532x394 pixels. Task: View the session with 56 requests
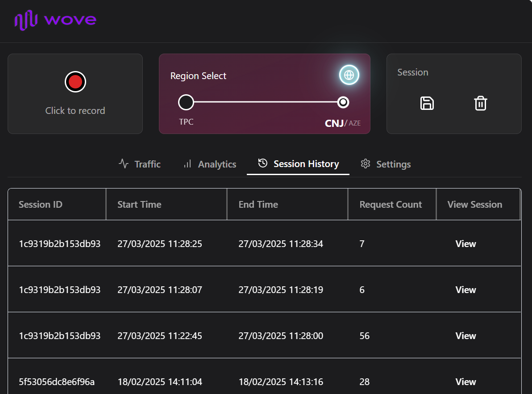coord(465,335)
